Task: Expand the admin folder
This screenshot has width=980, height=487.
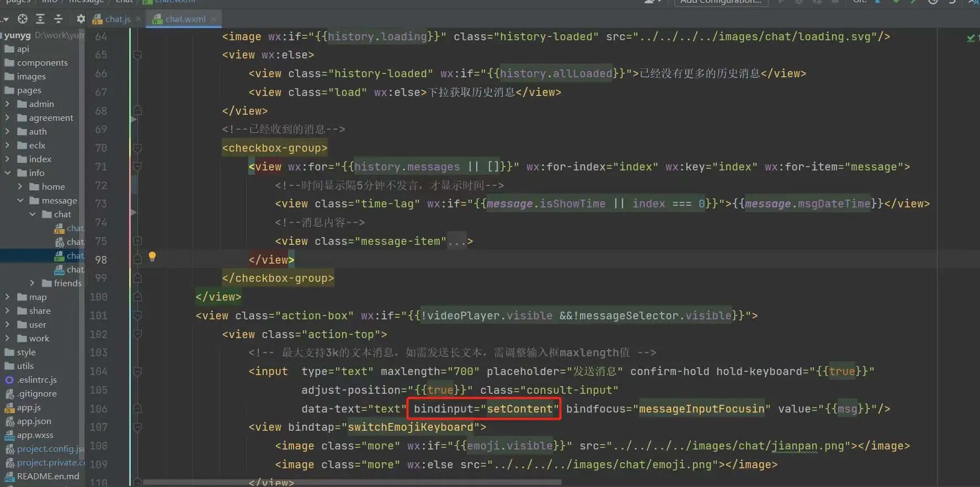Action: [7, 104]
